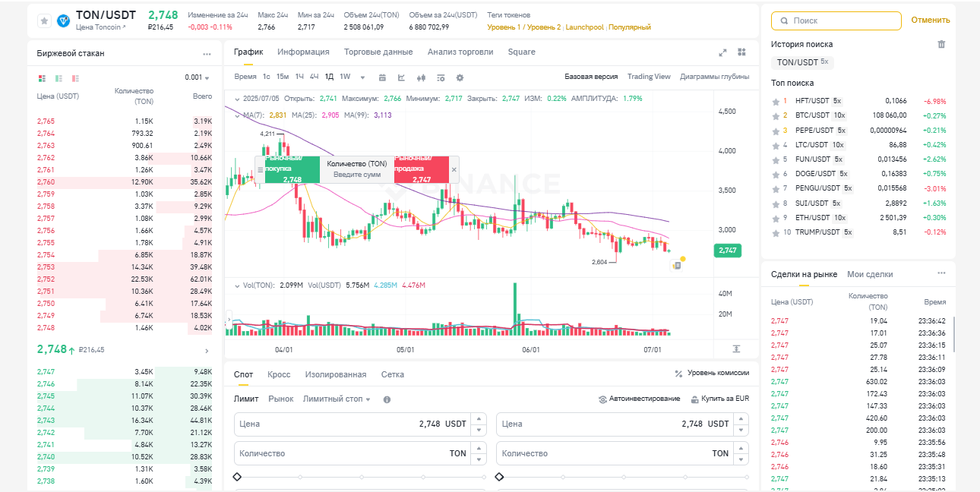Viewport: 980px width, 492px height.
Task: Open the chart calendar date picker icon
Action: [x=382, y=77]
